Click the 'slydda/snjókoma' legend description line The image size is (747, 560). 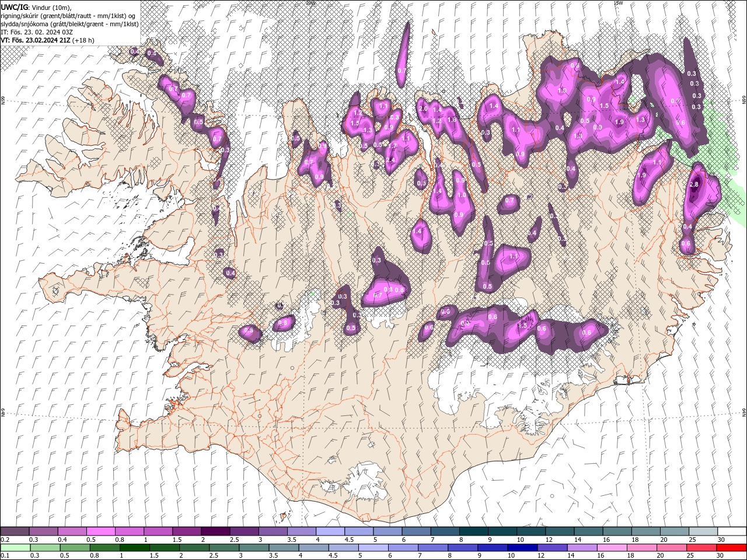[x=69, y=24]
